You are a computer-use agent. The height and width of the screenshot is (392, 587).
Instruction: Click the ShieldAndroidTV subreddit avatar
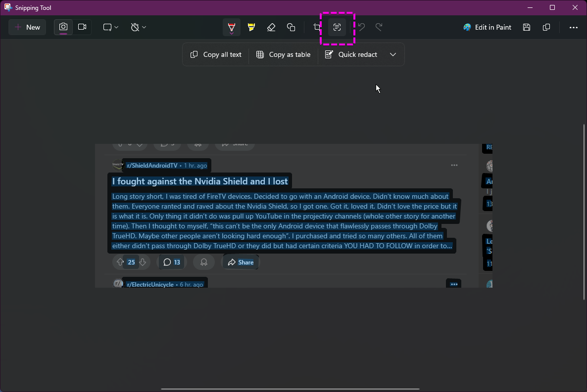coord(118,165)
